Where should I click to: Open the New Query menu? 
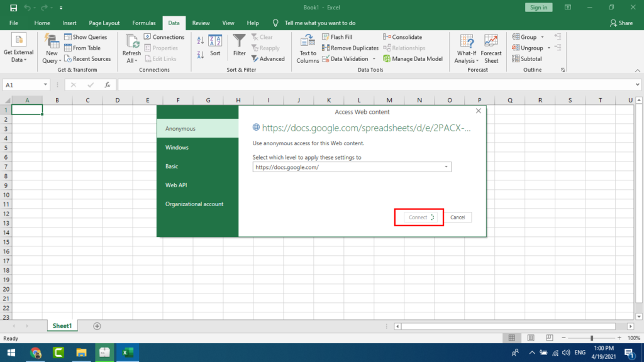click(x=52, y=48)
